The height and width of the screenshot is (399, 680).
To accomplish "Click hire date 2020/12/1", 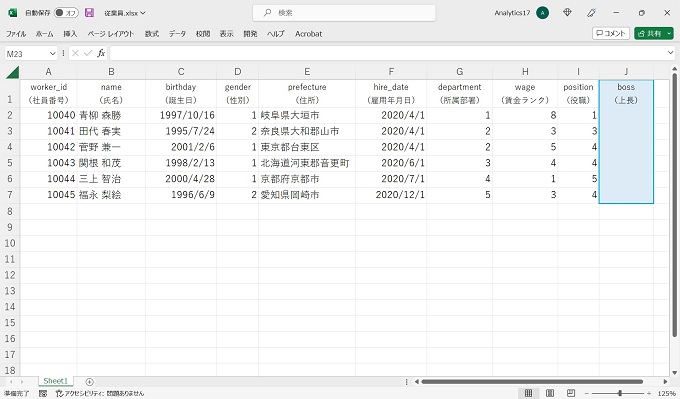I will click(x=391, y=195).
